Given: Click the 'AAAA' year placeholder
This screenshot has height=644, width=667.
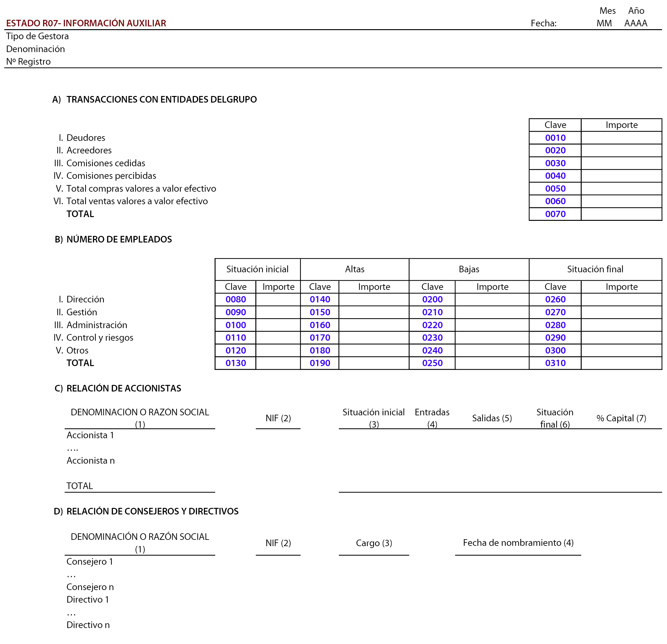Looking at the screenshot, I should point(636,23).
